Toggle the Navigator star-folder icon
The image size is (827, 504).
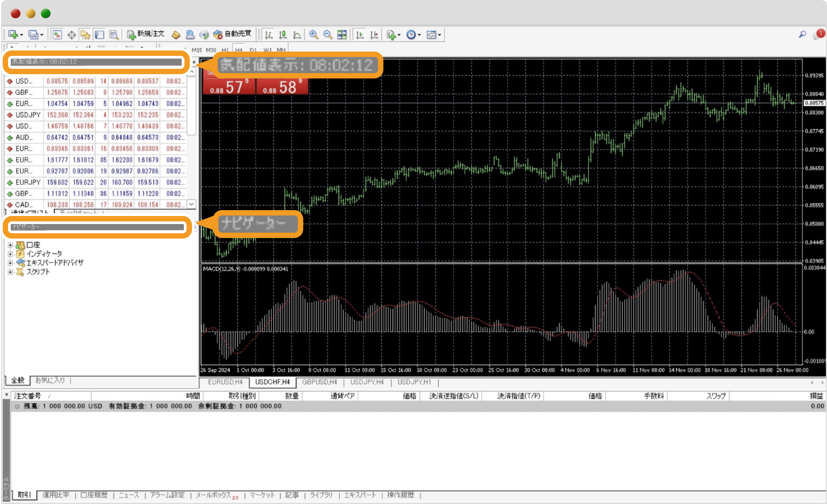[x=85, y=35]
